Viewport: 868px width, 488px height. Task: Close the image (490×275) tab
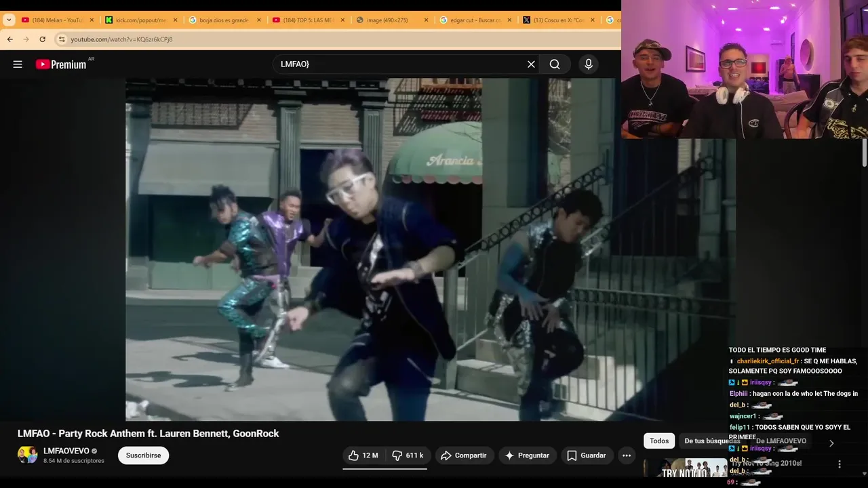(426, 20)
